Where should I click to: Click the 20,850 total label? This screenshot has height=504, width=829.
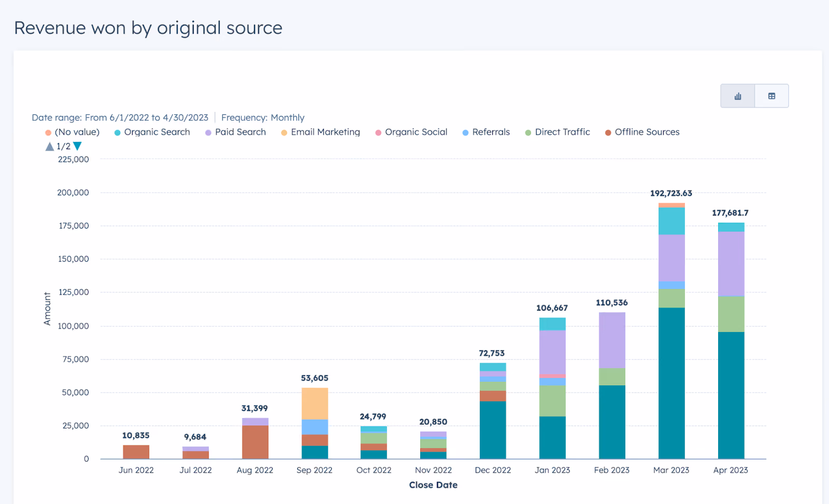tap(433, 422)
